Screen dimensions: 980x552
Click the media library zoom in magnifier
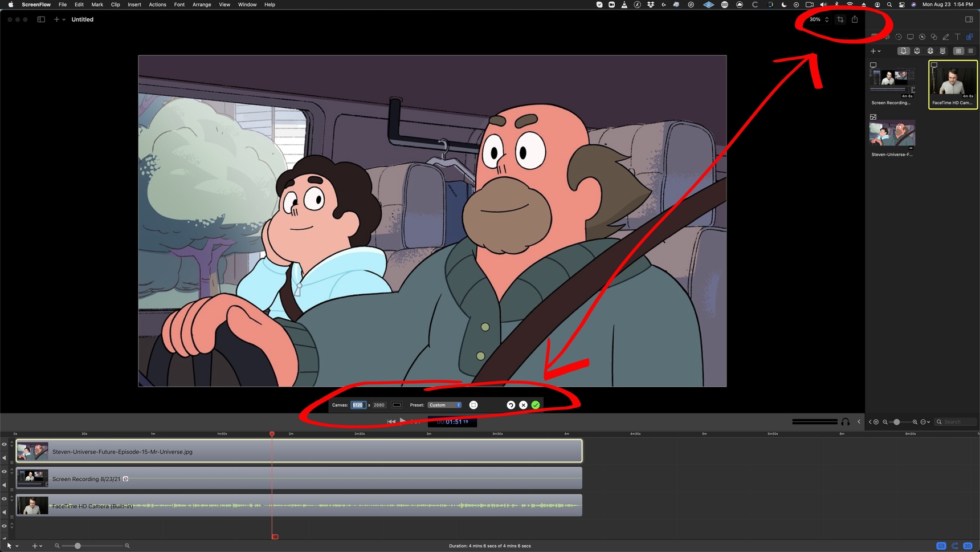[x=915, y=422]
